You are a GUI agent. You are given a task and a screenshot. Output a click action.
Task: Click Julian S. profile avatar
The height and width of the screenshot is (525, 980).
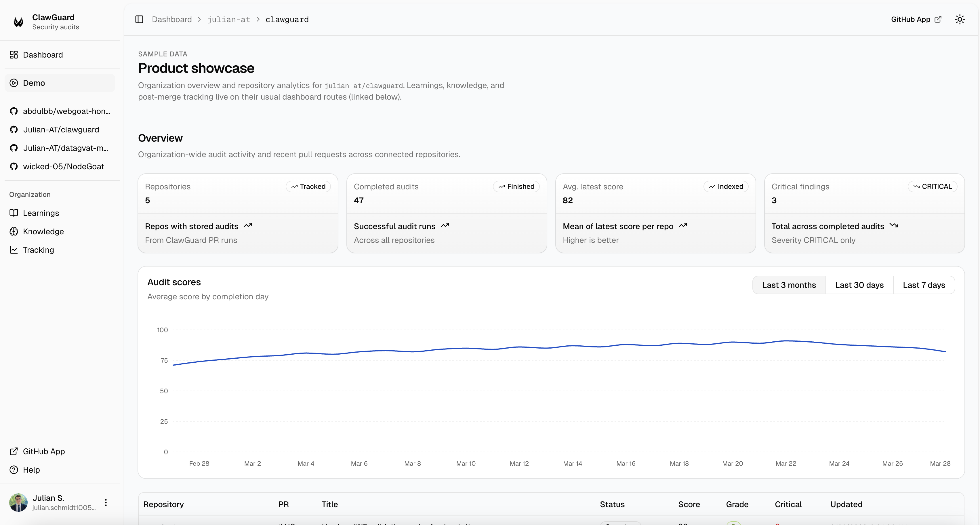(x=18, y=502)
